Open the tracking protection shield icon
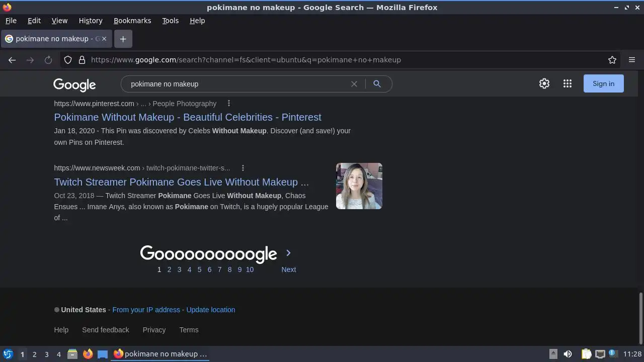 coord(68,60)
